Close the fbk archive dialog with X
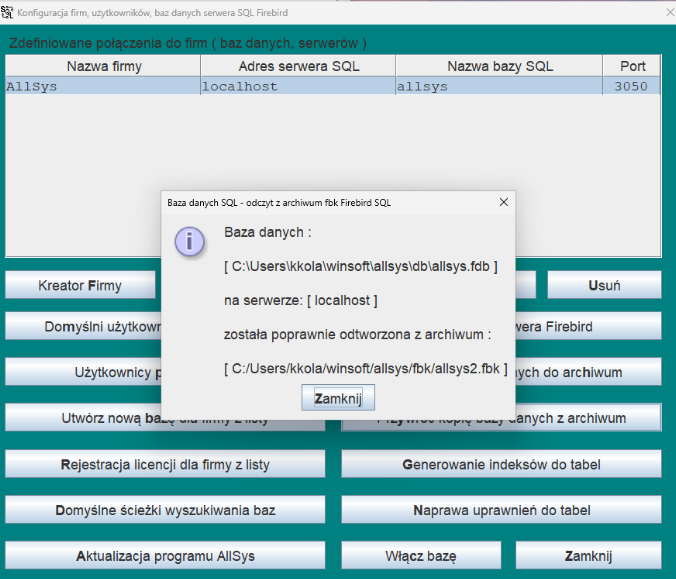This screenshot has width=676, height=579. point(504,202)
